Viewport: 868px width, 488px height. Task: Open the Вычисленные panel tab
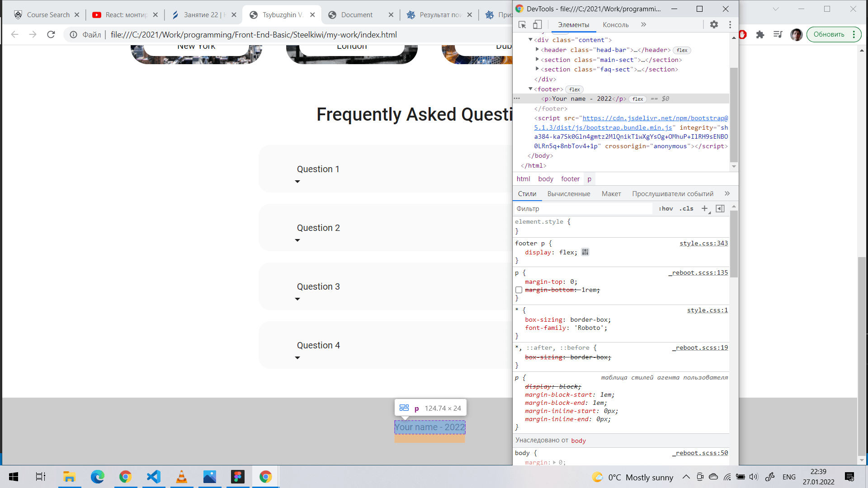click(569, 193)
